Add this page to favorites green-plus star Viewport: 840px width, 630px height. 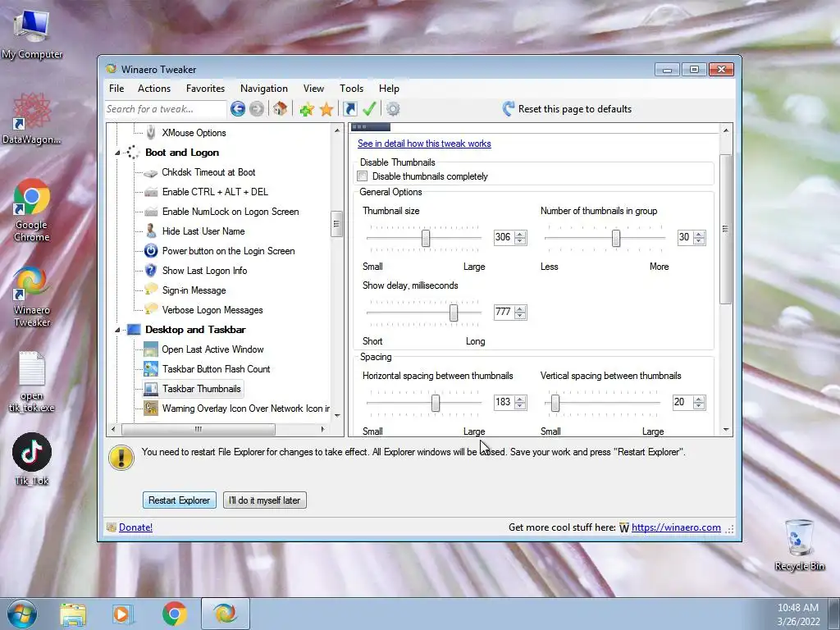coord(307,109)
